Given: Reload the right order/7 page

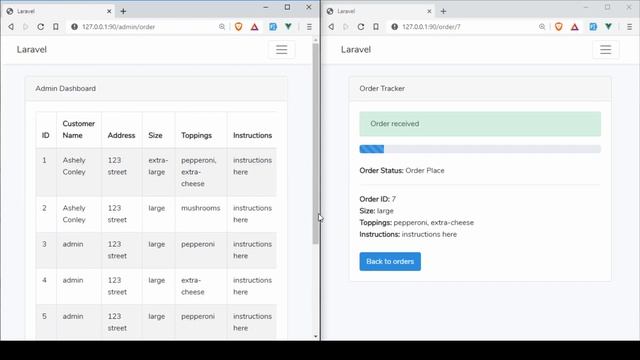Looking at the screenshot, I should pyautogui.click(x=360, y=27).
